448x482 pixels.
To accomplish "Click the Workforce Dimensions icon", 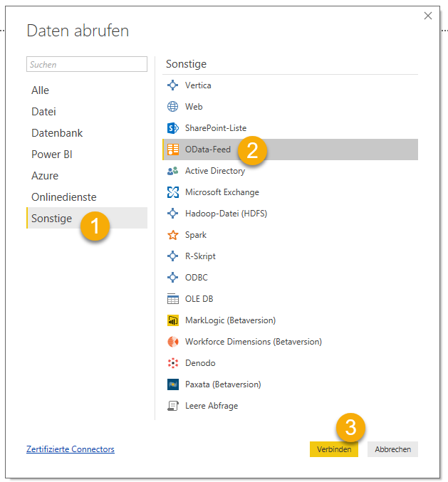I will [x=172, y=342].
